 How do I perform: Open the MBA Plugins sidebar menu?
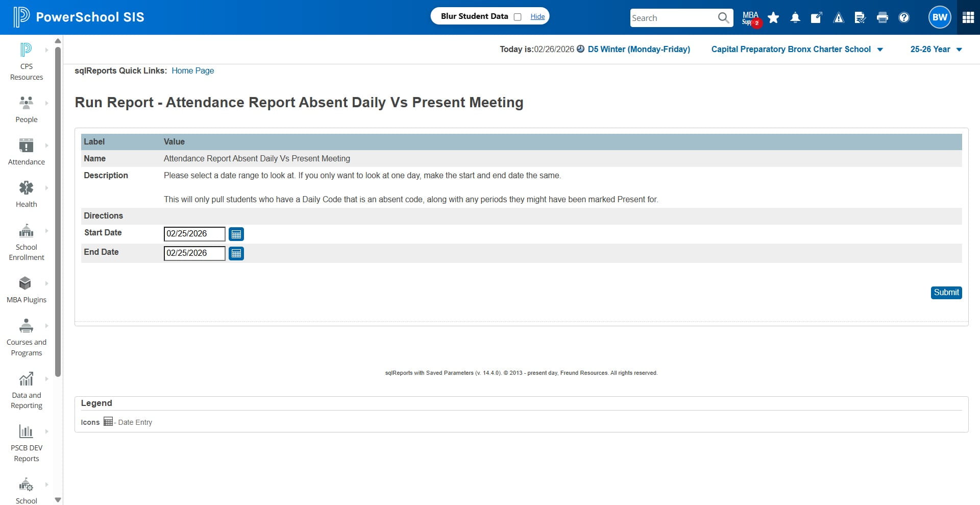tap(27, 289)
